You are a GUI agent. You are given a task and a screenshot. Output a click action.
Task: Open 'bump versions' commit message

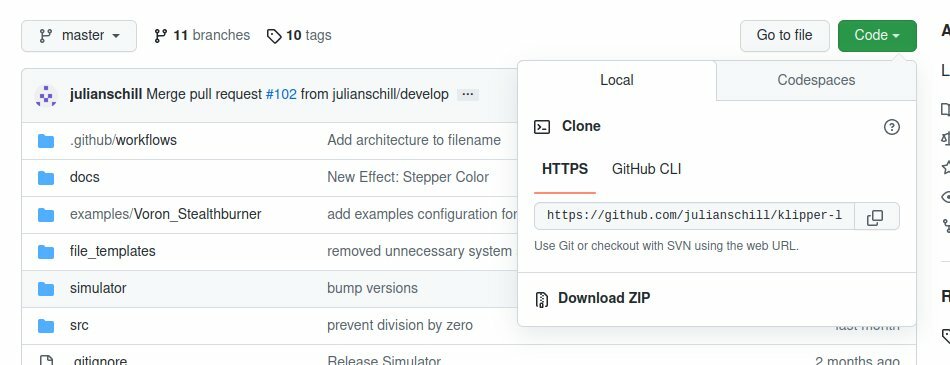(373, 289)
